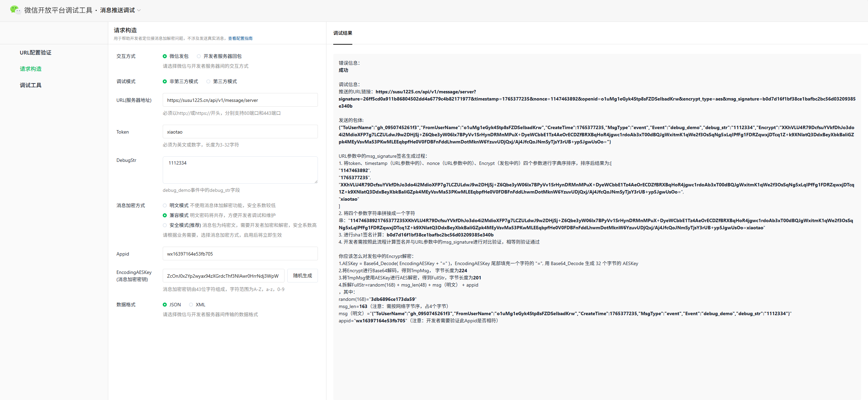Select XML data format radio

point(191,305)
